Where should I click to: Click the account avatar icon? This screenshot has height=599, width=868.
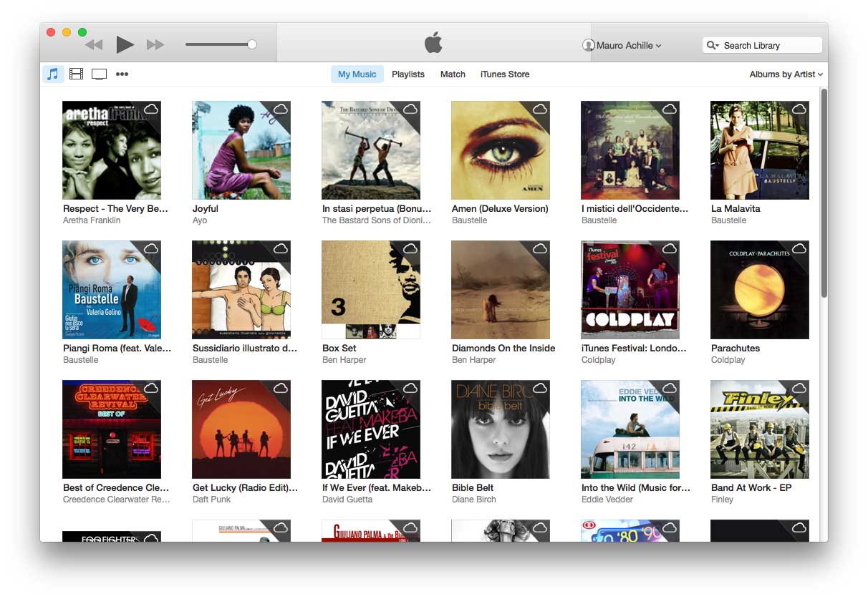[589, 45]
